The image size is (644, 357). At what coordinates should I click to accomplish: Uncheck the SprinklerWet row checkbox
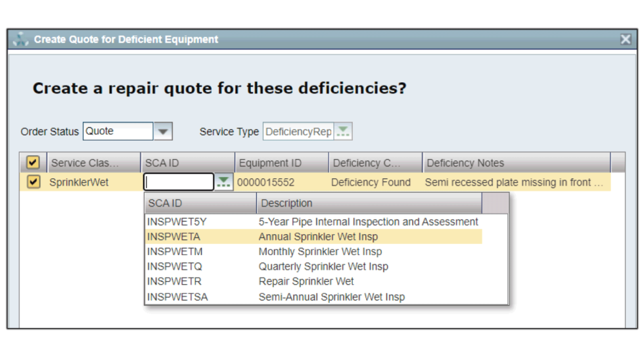[33, 182]
